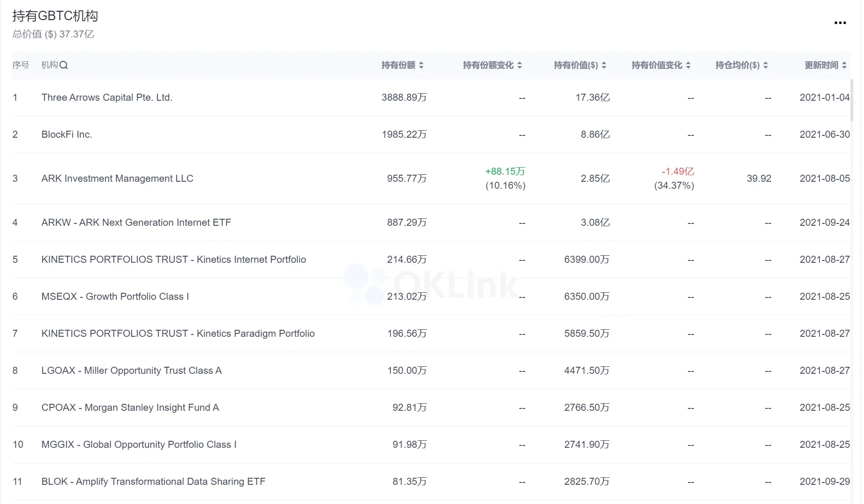
Task: Select CPOAX - Morgan Stanley Insight Fund A
Action: pos(130,408)
